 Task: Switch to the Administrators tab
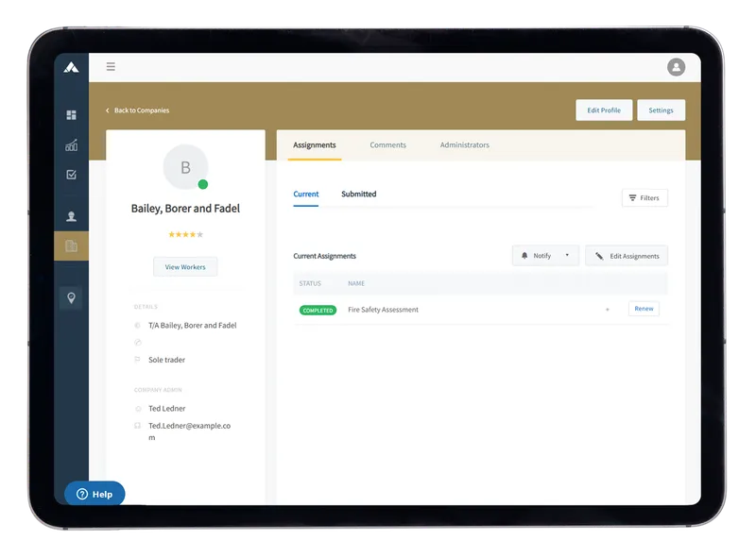464,145
